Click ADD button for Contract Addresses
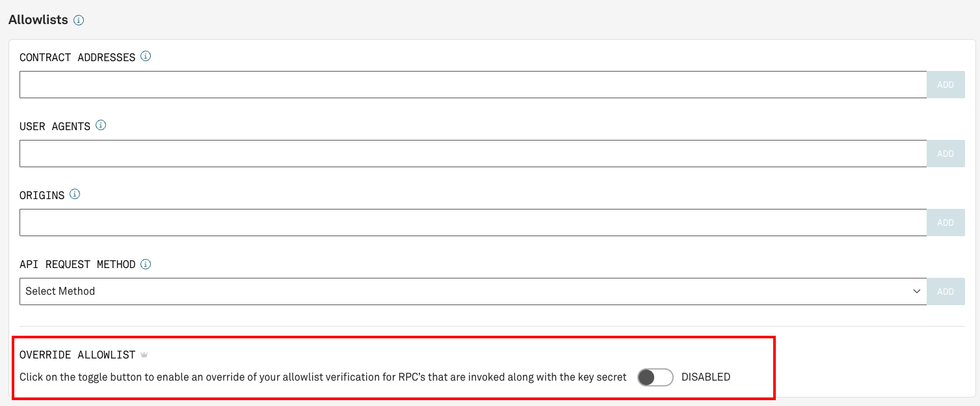This screenshot has width=980, height=406. [946, 85]
